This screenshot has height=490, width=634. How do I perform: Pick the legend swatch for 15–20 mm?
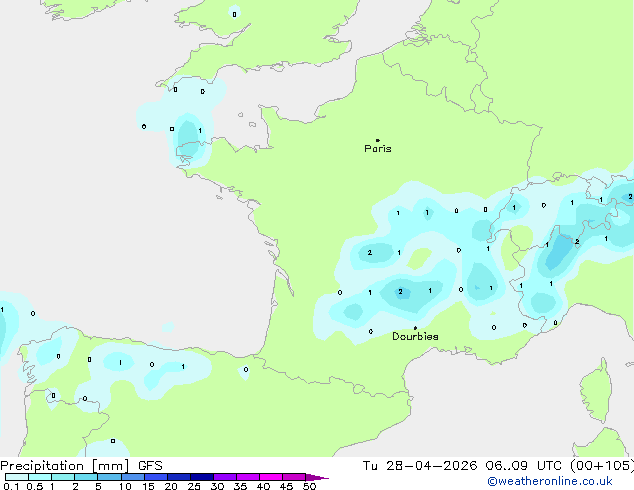pos(156,477)
